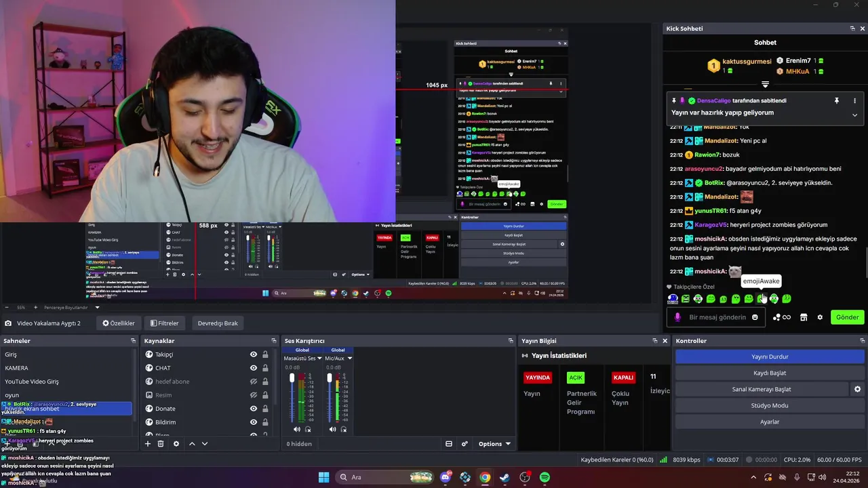The image size is (868, 488).
Task: Click the green Gönder button
Action: (848, 317)
